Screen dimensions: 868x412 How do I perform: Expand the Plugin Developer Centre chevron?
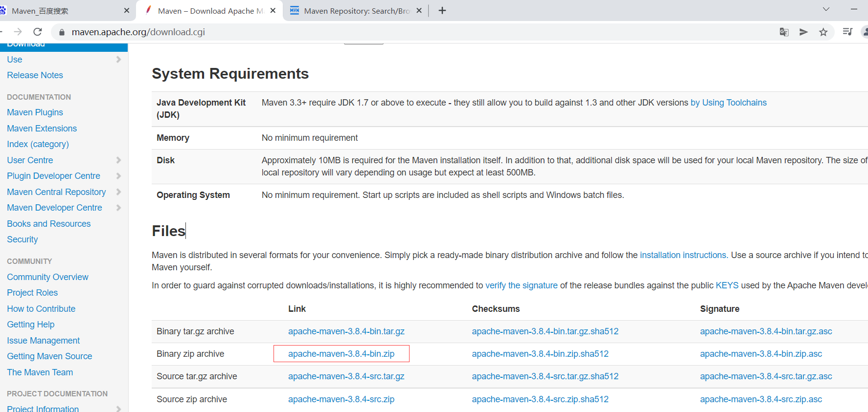coord(118,176)
